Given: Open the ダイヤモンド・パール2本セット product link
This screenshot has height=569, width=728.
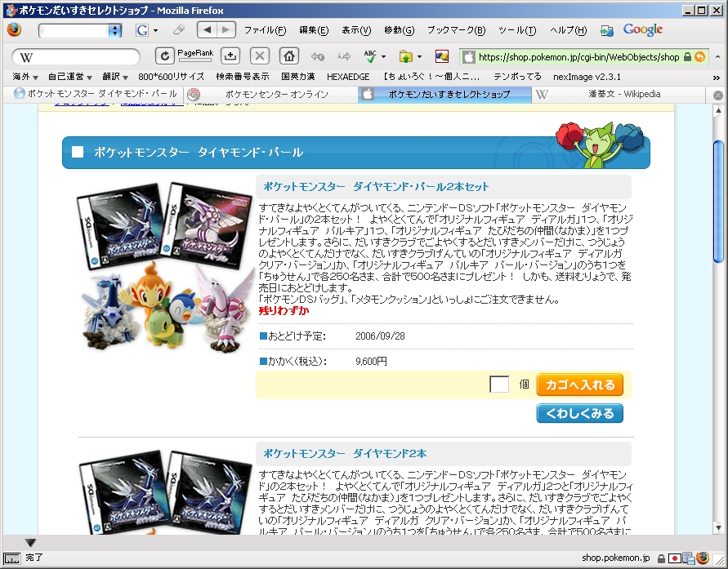Looking at the screenshot, I should tap(376, 186).
